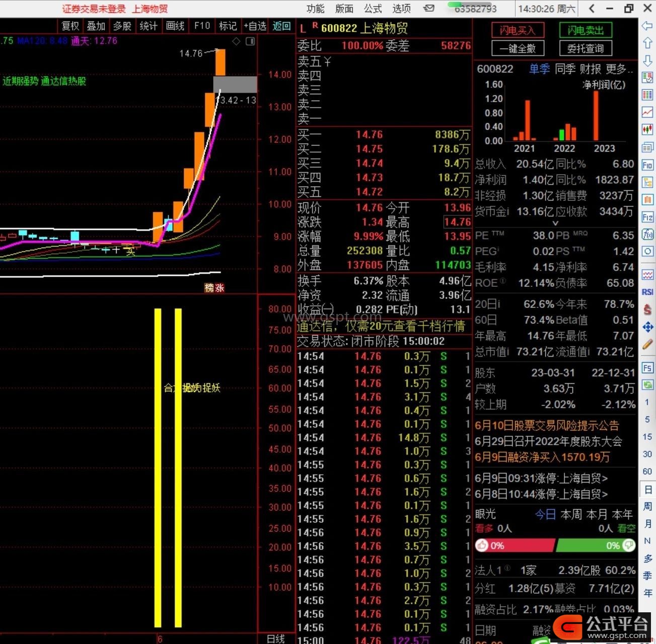Switch to 60-minute period
Viewport: 656px width, 644px height.
coord(647,471)
